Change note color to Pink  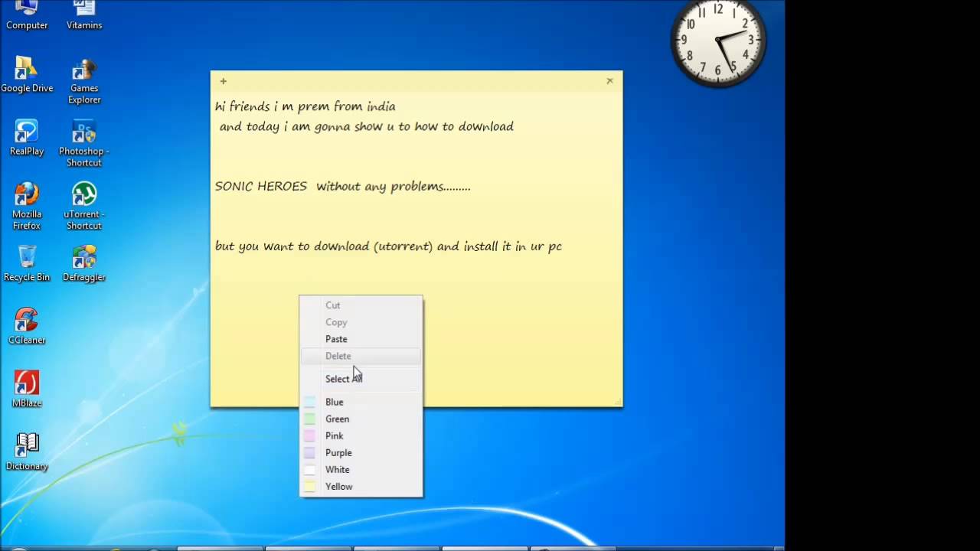click(x=361, y=435)
